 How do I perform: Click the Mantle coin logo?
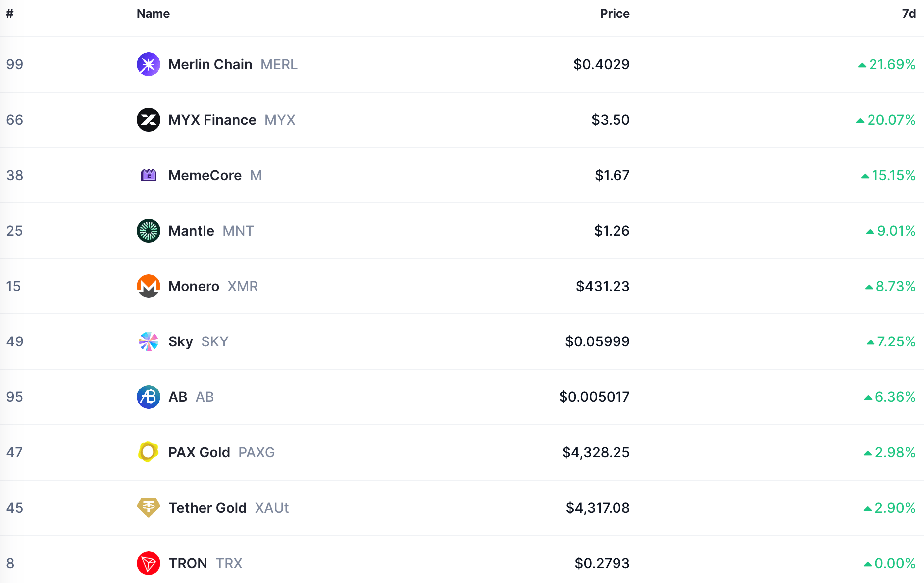click(x=148, y=231)
